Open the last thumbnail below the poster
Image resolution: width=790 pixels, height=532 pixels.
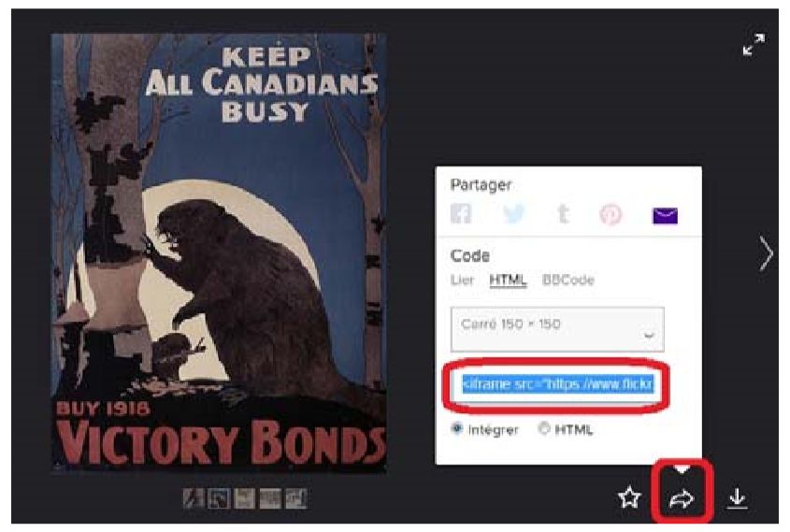(296, 498)
